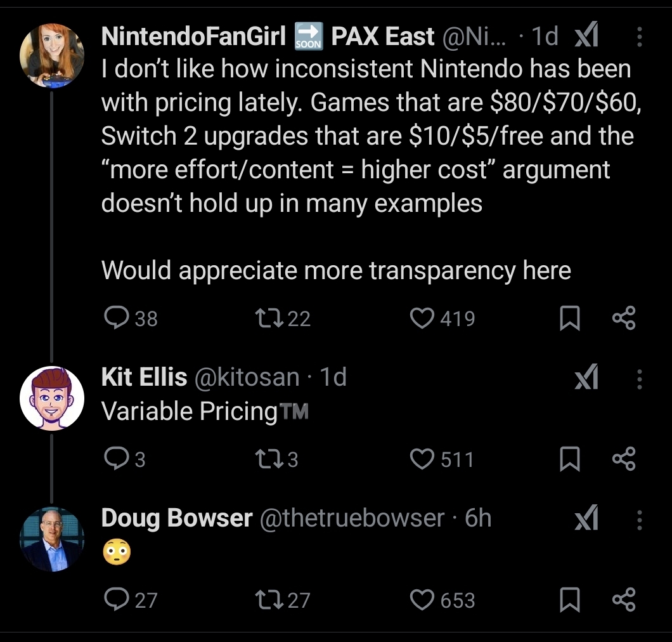The height and width of the screenshot is (642, 672).
Task: Open Kit Ellis's profile name link
Action: pos(144,377)
